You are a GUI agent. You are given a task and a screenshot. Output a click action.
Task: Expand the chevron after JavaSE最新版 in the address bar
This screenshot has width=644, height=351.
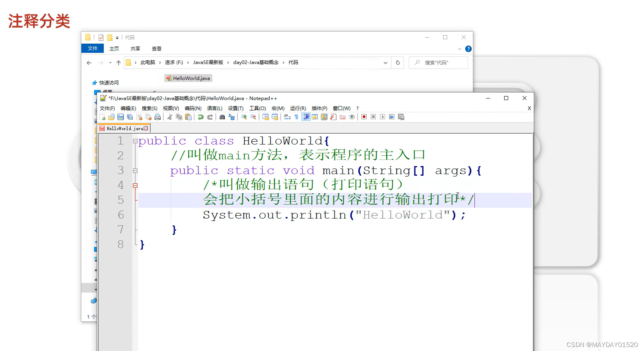(x=228, y=62)
